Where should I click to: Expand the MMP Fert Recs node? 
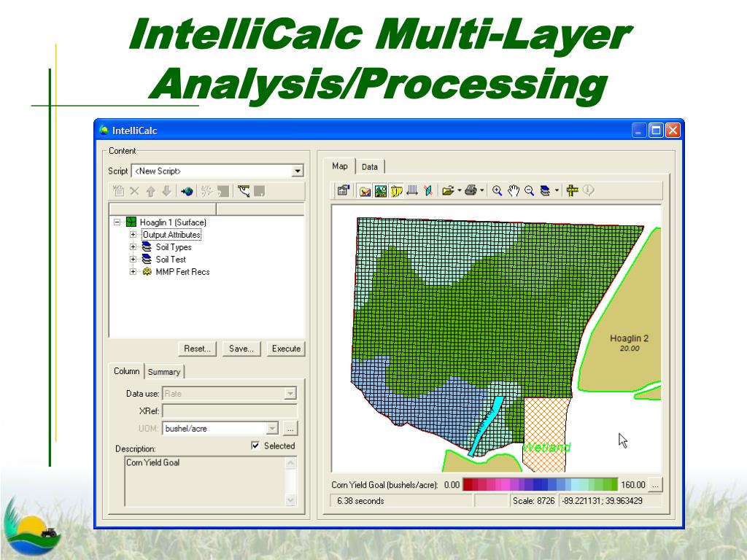[x=133, y=271]
